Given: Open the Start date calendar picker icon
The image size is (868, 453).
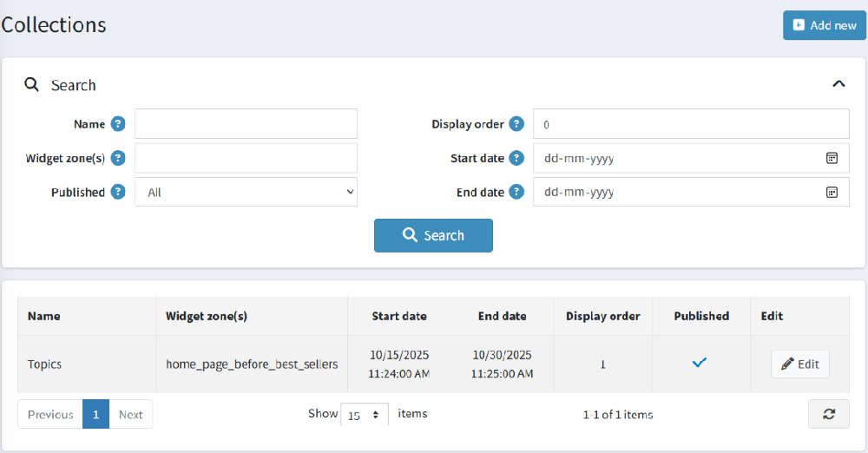Looking at the screenshot, I should coord(831,158).
